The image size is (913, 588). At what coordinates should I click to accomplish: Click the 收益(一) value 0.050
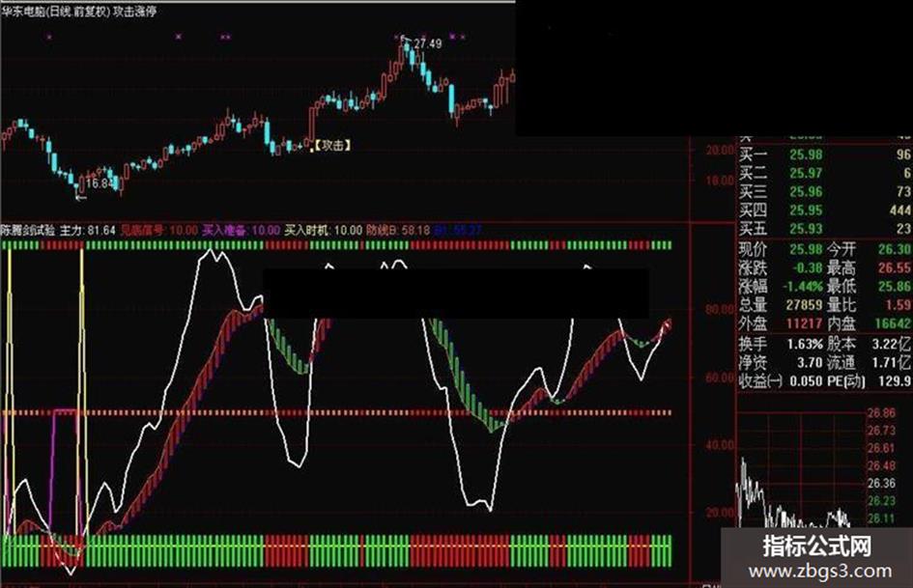[x=807, y=382]
